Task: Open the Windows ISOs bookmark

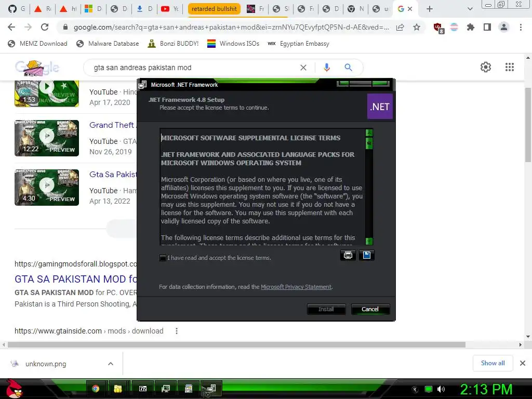Action: coord(233,44)
